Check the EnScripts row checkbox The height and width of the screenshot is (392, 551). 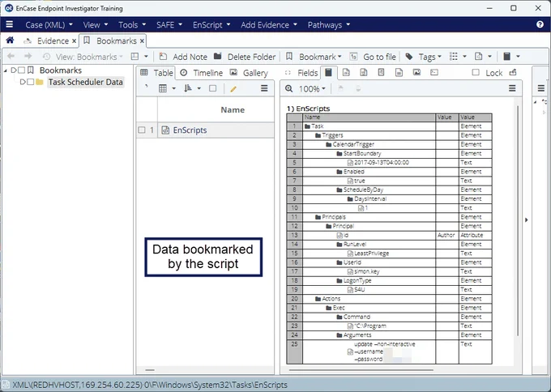(x=142, y=130)
